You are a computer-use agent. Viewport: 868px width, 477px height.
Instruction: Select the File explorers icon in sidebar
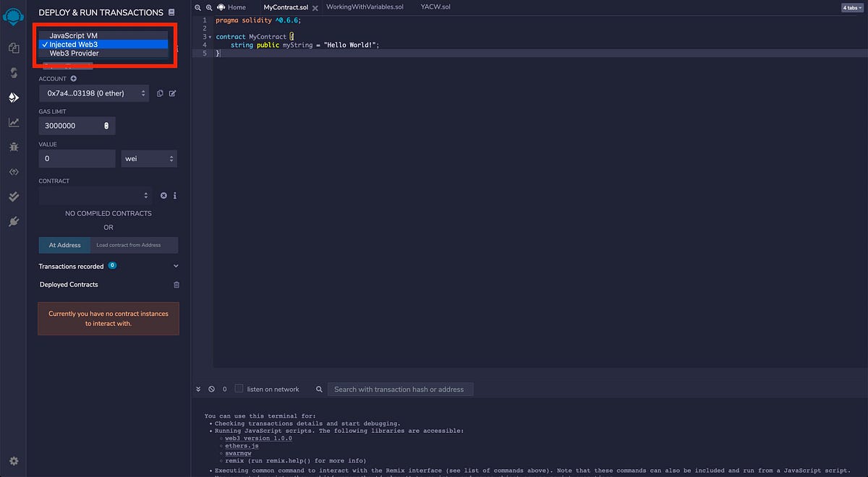(x=14, y=47)
